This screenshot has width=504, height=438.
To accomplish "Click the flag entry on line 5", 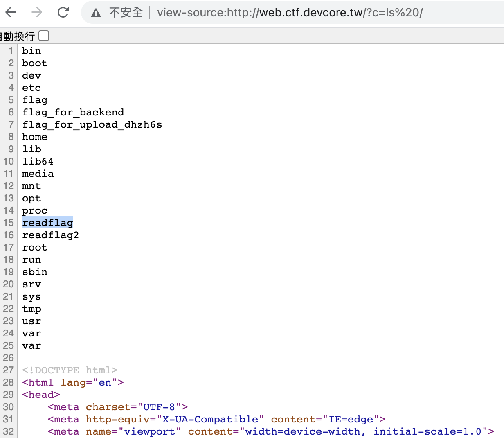I will (35, 100).
